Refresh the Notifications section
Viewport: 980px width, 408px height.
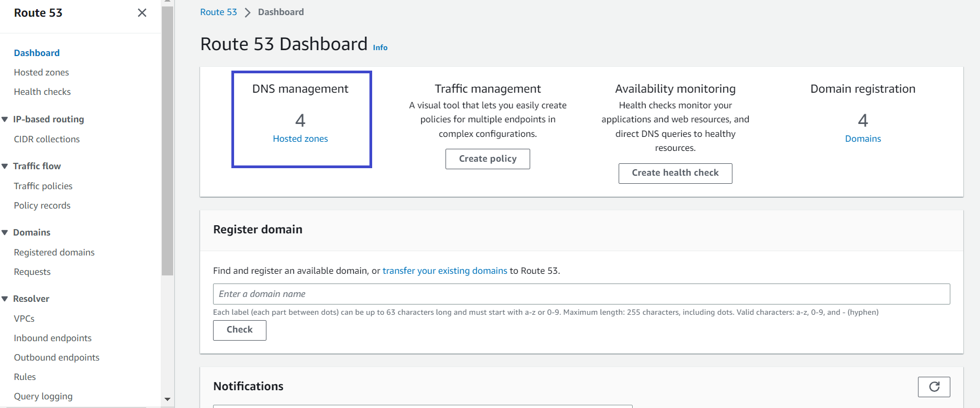[x=934, y=386]
